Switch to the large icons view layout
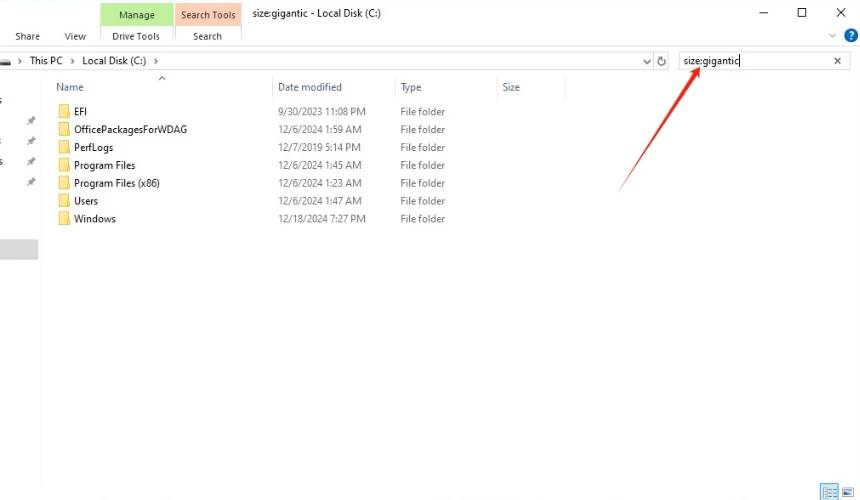 click(x=848, y=492)
